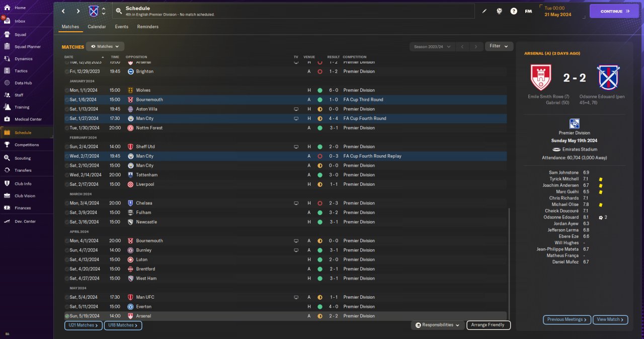Switch to the Reminders tab

click(147, 27)
